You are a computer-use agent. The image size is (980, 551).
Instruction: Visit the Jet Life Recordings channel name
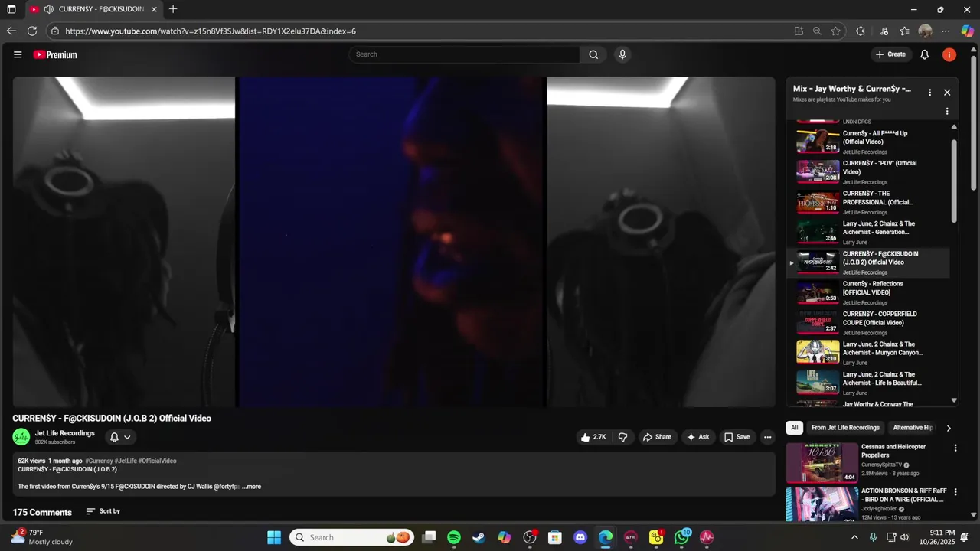[65, 433]
